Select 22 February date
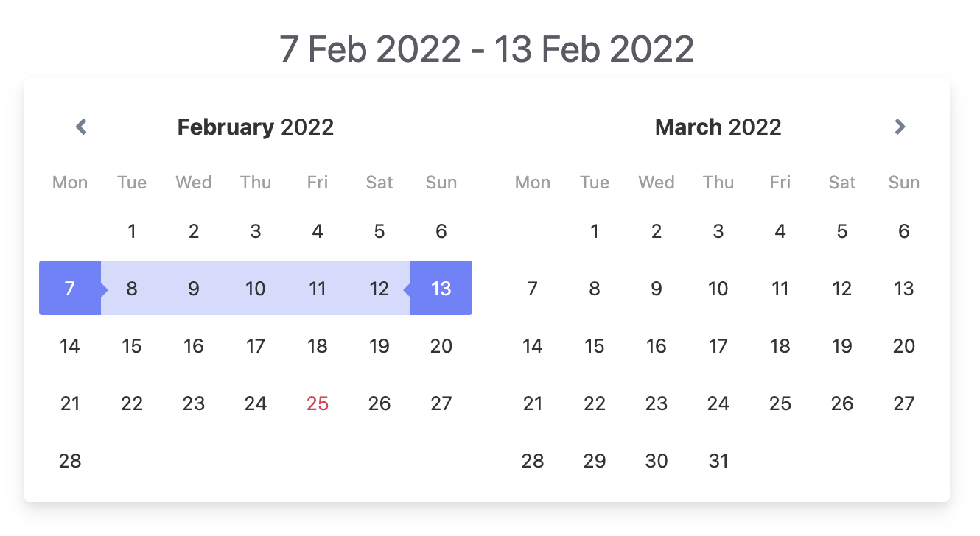The image size is (980, 536). tap(132, 403)
